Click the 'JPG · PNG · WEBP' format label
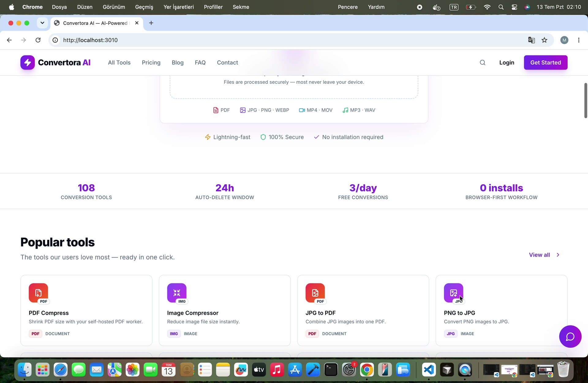The width and height of the screenshot is (588, 383). (x=268, y=110)
